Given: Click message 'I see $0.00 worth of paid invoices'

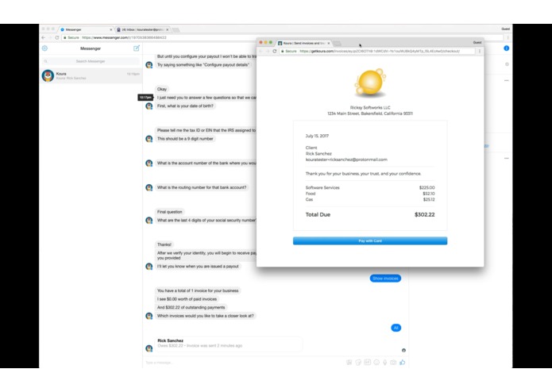Looking at the screenshot, I should tap(187, 299).
